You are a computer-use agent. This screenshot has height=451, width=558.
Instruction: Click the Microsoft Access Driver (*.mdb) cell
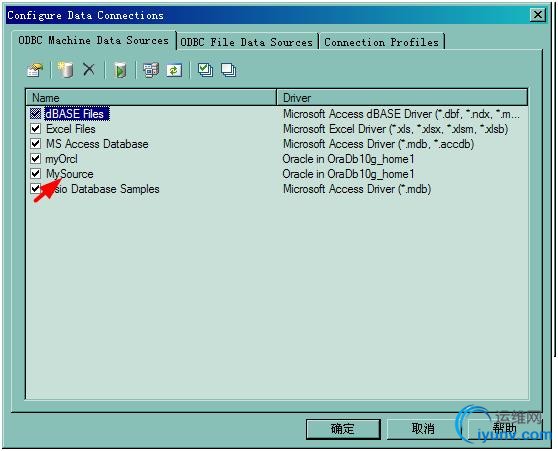pyautogui.click(x=357, y=189)
